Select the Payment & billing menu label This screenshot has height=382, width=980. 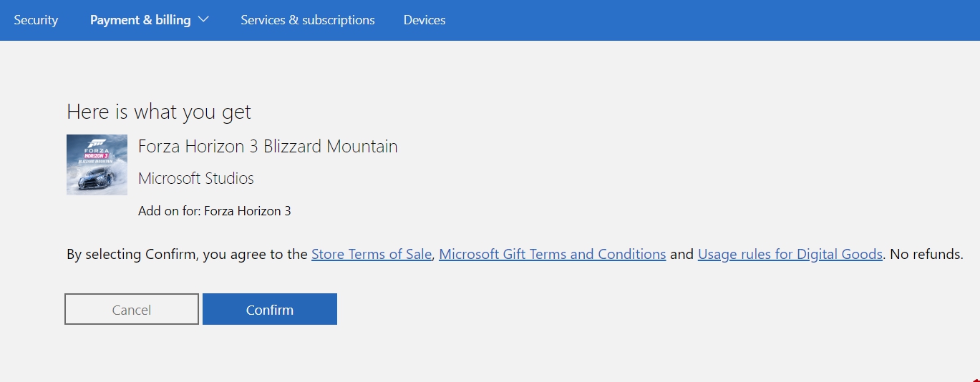140,20
